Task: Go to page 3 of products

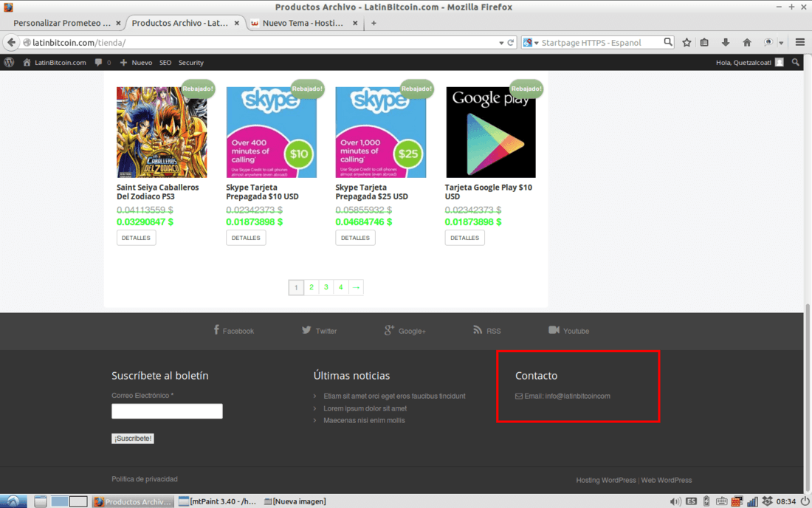Action: click(x=326, y=287)
